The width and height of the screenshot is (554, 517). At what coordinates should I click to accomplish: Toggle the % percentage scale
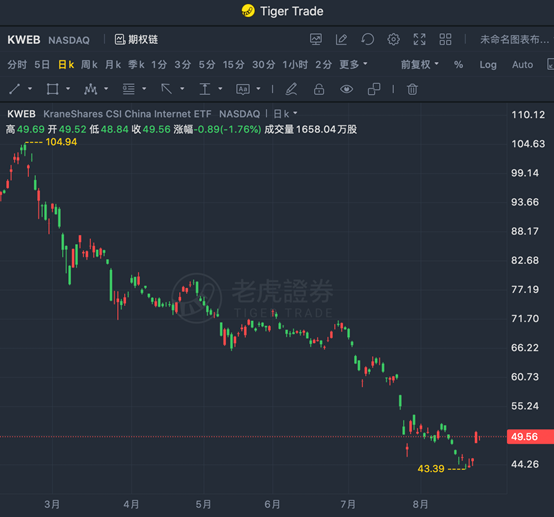(x=458, y=65)
